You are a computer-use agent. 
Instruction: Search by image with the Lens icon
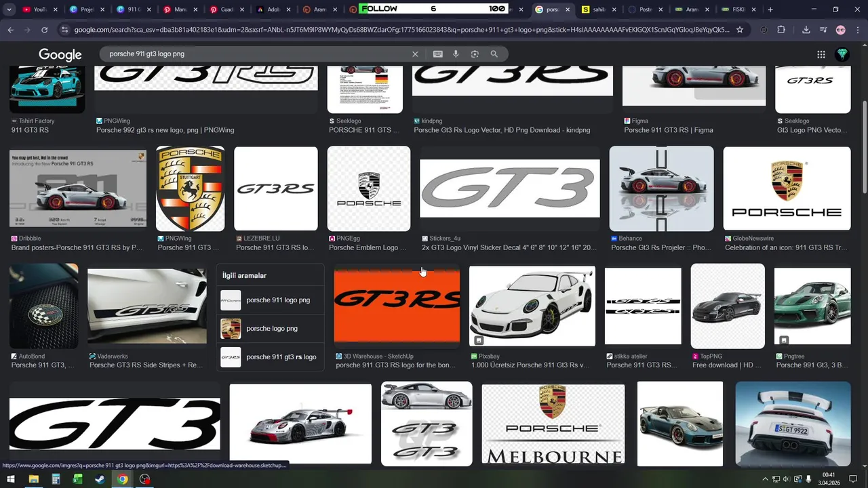pos(475,54)
